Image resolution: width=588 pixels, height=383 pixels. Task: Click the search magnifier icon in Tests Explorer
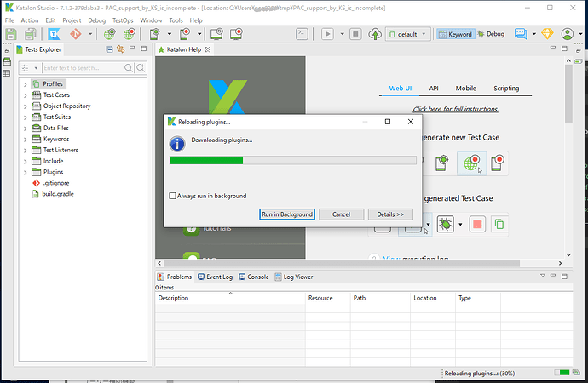click(129, 68)
